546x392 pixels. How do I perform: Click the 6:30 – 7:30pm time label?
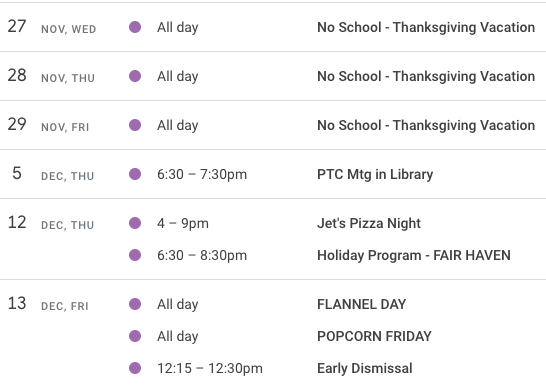(202, 174)
